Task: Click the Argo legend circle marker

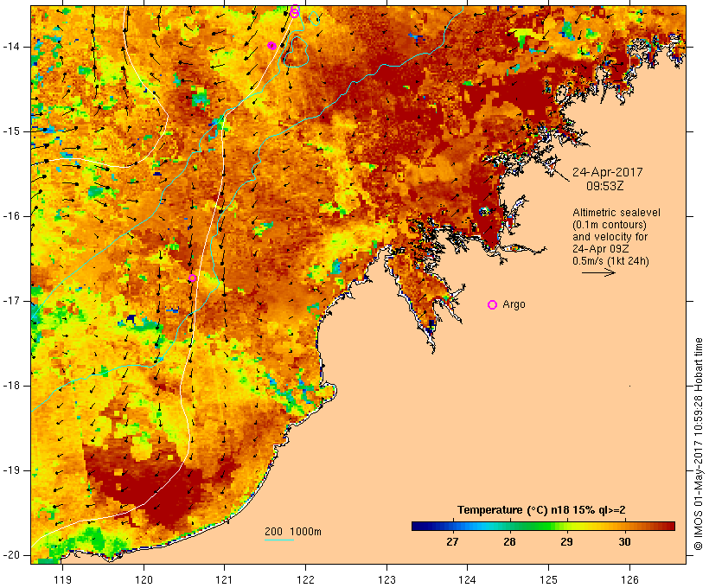Action: click(x=493, y=305)
